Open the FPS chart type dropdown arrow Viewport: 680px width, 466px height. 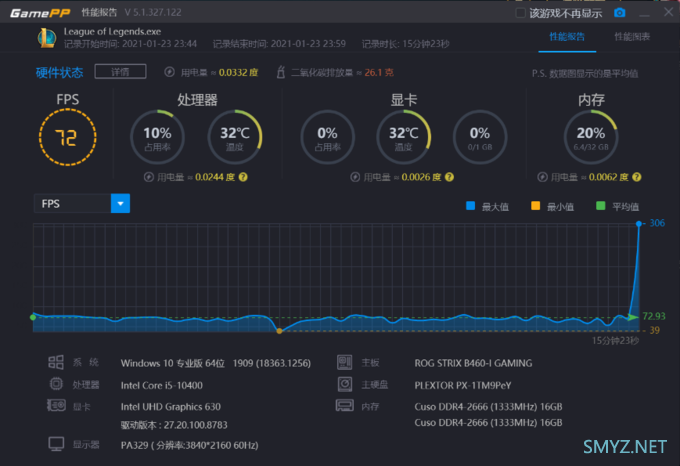(x=120, y=203)
